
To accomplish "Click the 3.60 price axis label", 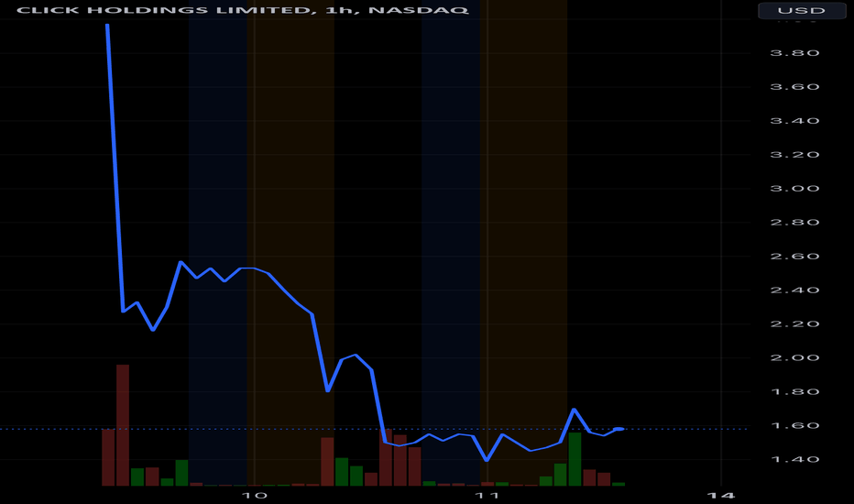I will click(794, 87).
